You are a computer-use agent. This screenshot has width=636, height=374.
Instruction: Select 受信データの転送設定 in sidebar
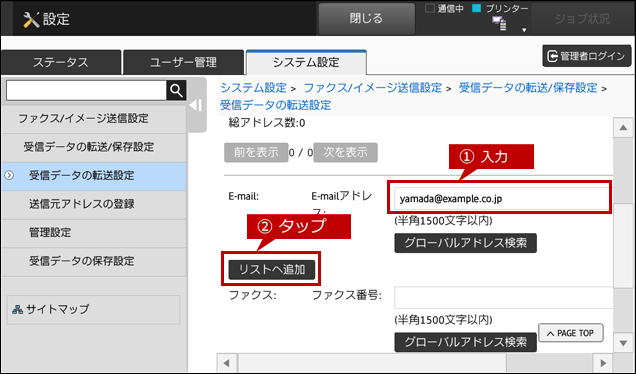tap(94, 176)
